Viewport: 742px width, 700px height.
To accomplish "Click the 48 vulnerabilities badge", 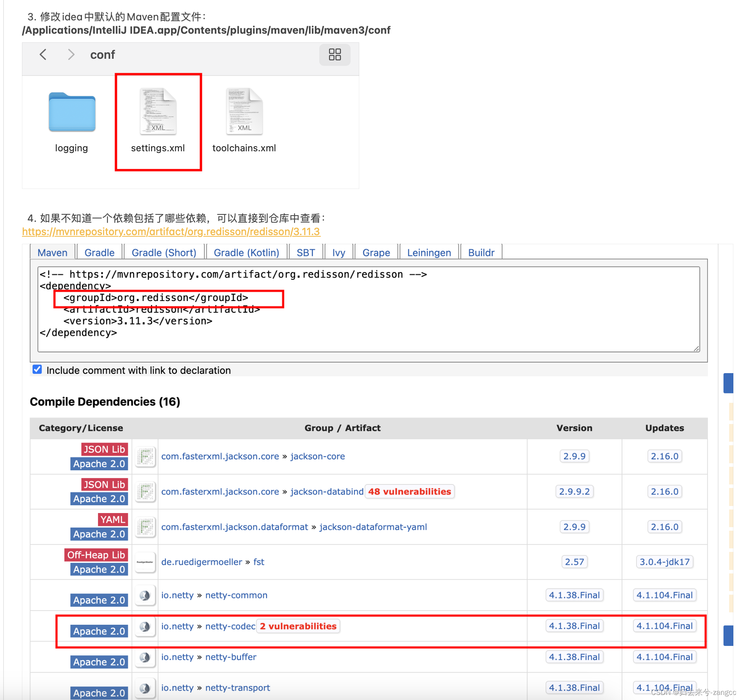I will (409, 491).
